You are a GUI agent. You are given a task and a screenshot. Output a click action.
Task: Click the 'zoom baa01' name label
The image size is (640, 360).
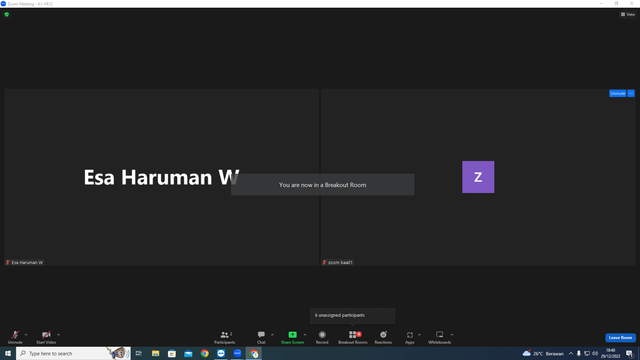click(340, 262)
